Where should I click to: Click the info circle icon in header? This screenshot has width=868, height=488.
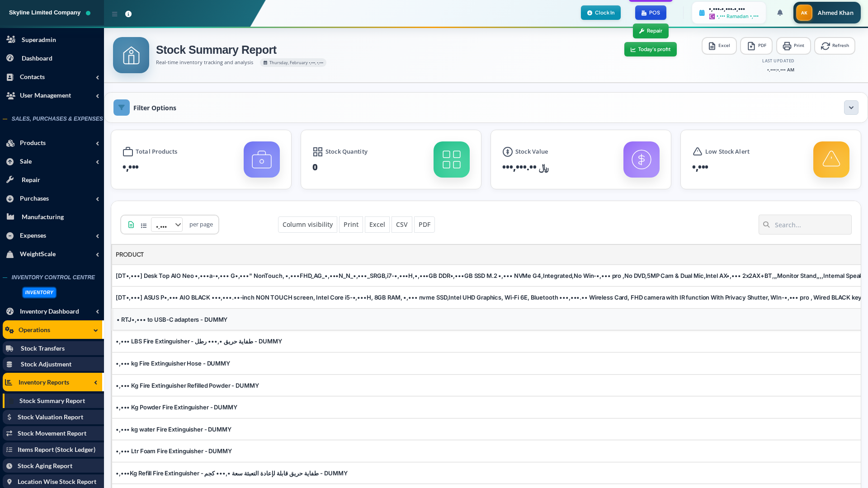pos(128,14)
